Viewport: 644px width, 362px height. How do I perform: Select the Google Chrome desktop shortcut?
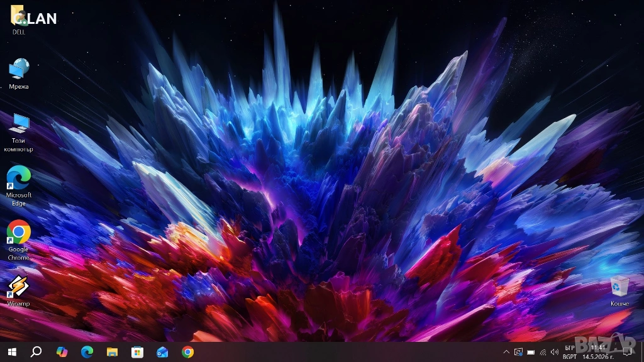point(18,241)
